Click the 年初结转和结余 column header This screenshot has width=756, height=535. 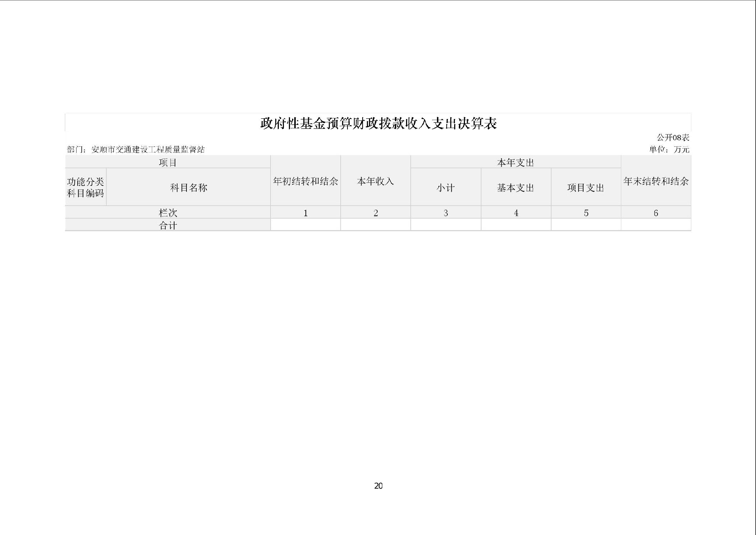coord(305,181)
